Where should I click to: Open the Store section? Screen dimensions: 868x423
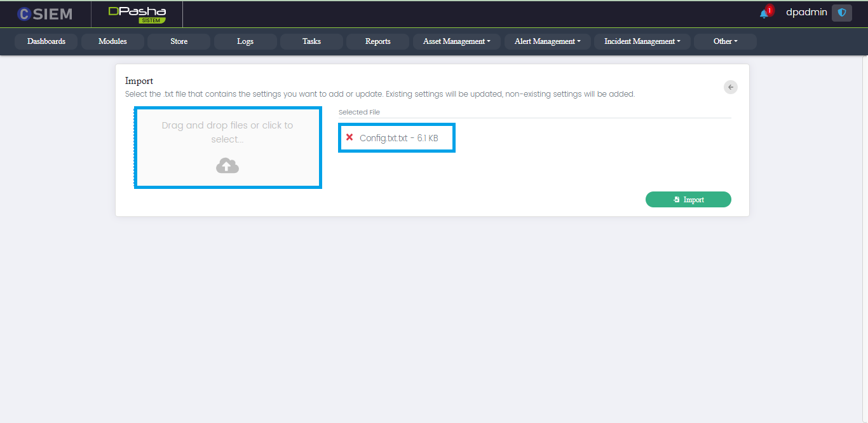pyautogui.click(x=179, y=41)
